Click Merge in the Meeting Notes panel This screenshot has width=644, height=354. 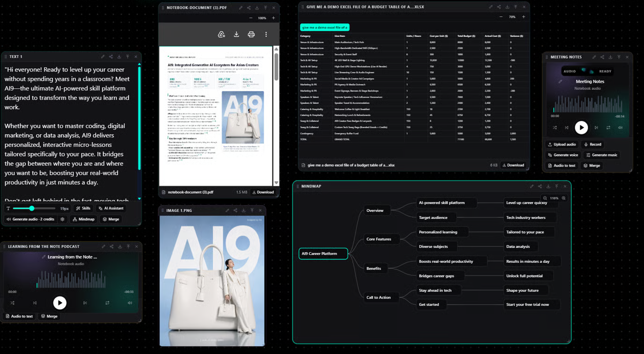592,166
